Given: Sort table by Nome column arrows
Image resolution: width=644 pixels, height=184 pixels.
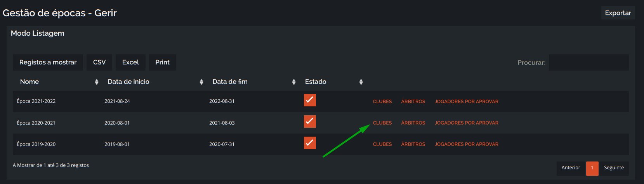Looking at the screenshot, I should [x=97, y=82].
